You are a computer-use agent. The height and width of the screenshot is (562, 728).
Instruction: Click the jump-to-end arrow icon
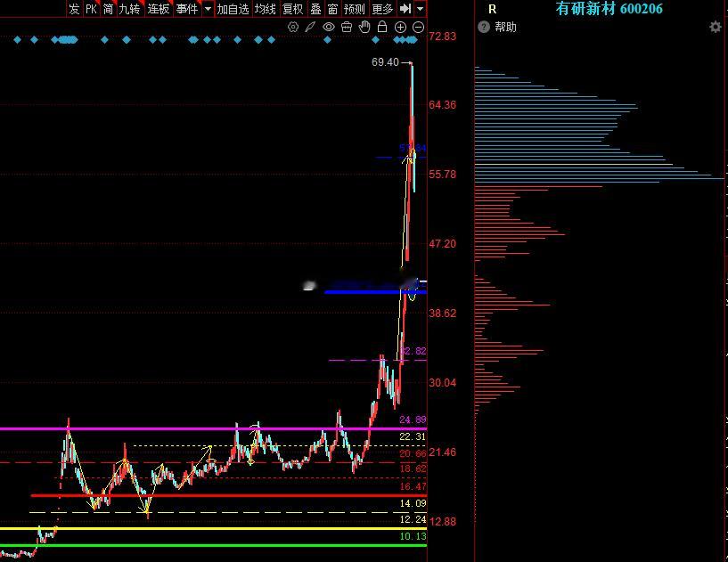coord(405,8)
